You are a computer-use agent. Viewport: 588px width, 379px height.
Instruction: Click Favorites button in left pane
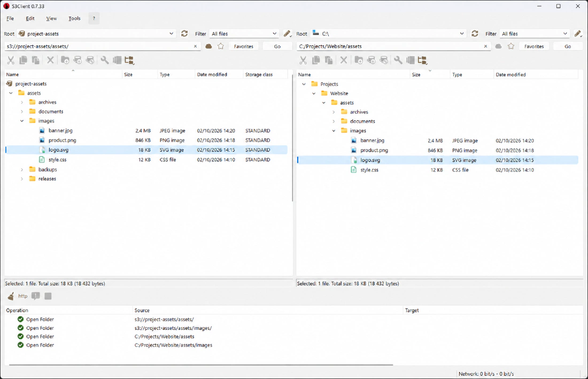click(x=244, y=47)
